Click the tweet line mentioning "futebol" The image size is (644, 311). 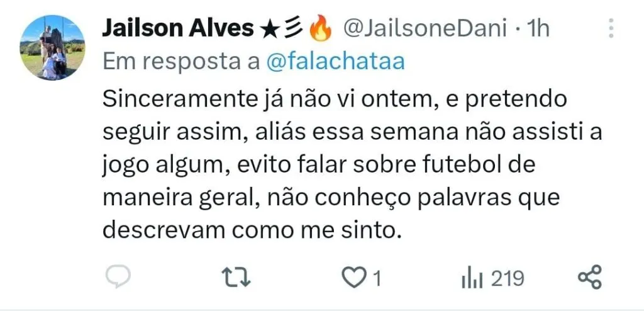pyautogui.click(x=319, y=166)
